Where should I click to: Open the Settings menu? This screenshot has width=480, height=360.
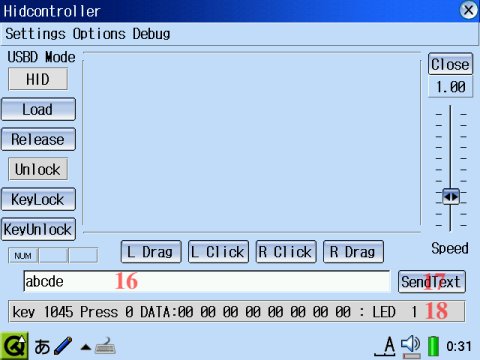coord(35,34)
